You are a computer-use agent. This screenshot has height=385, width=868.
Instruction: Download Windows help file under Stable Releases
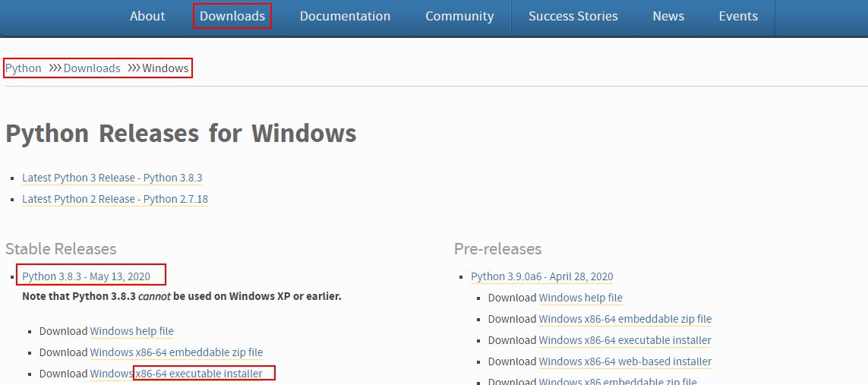132,331
